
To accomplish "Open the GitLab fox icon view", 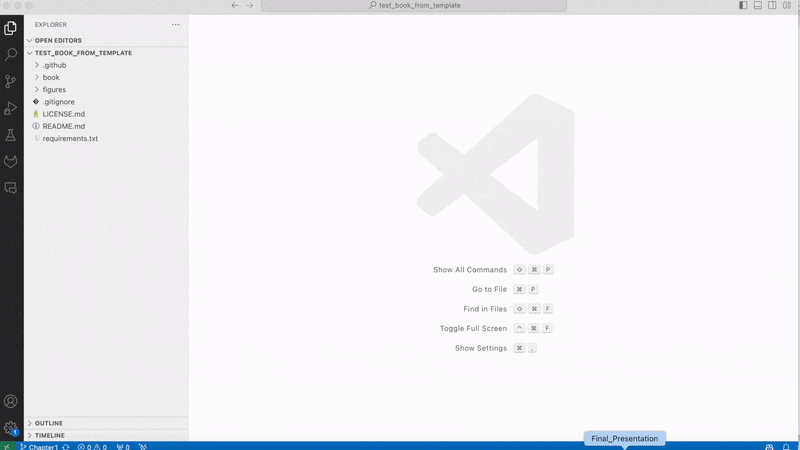I will click(10, 161).
